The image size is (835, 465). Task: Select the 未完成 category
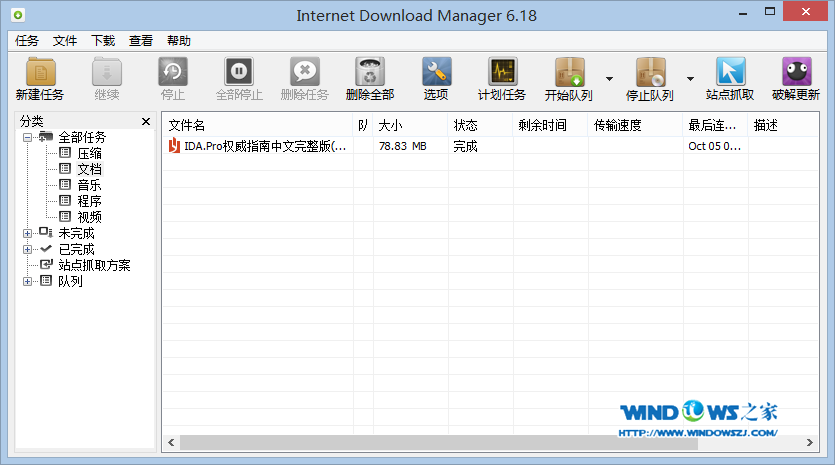click(76, 233)
